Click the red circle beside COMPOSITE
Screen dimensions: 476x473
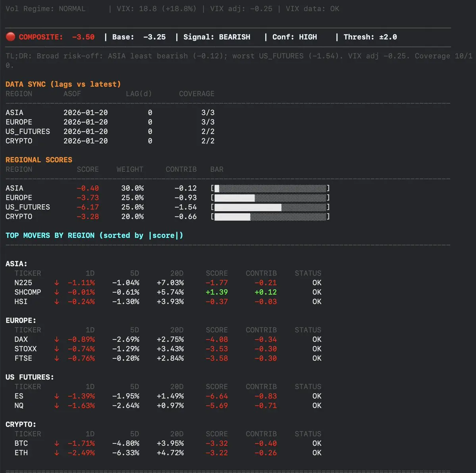pos(11,37)
